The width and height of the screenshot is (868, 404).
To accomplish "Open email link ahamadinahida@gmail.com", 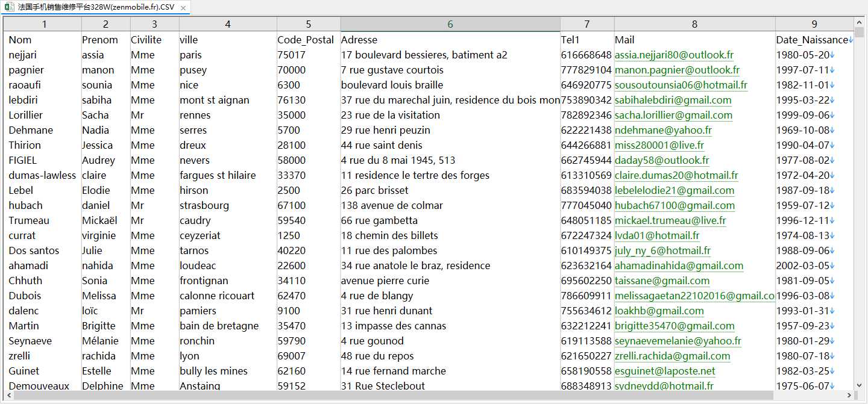I will pyautogui.click(x=679, y=266).
